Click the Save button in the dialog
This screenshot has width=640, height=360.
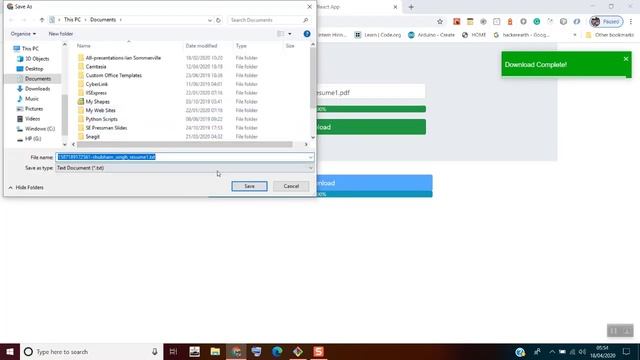(249, 186)
